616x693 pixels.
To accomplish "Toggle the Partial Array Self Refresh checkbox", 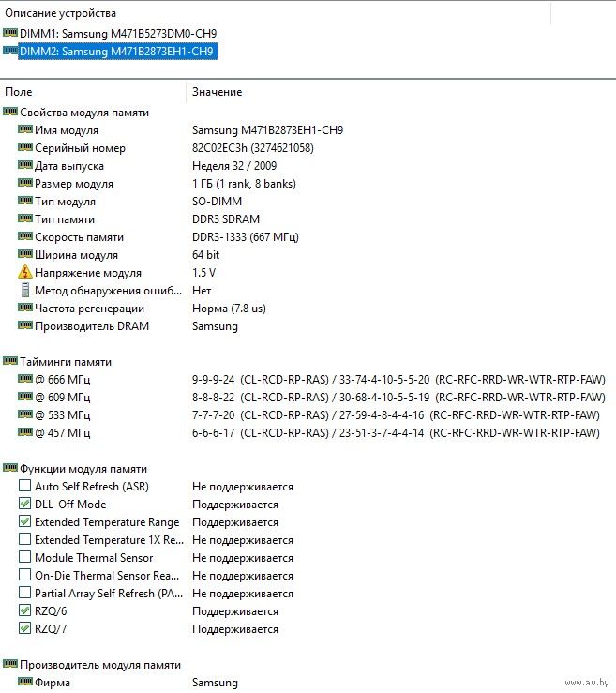I will click(x=24, y=593).
